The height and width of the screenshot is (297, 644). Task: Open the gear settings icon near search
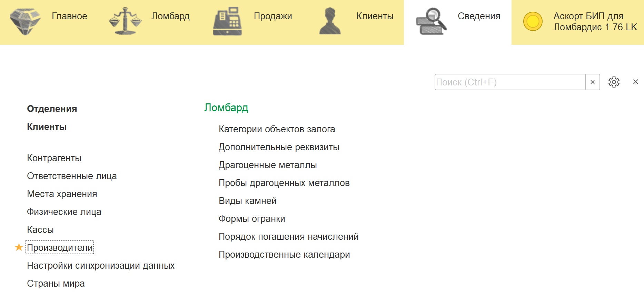(x=614, y=82)
